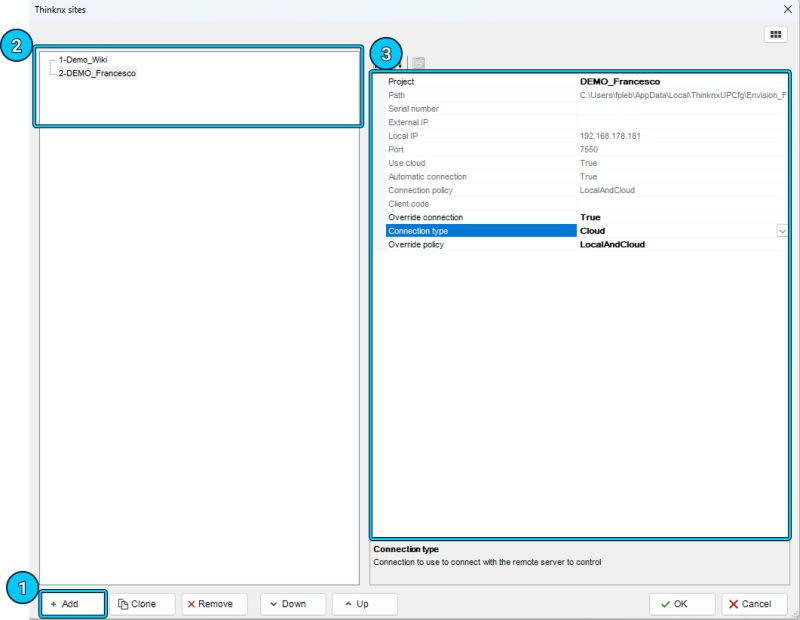
Task: Click the path value starting with C:\Users
Action: (x=683, y=95)
